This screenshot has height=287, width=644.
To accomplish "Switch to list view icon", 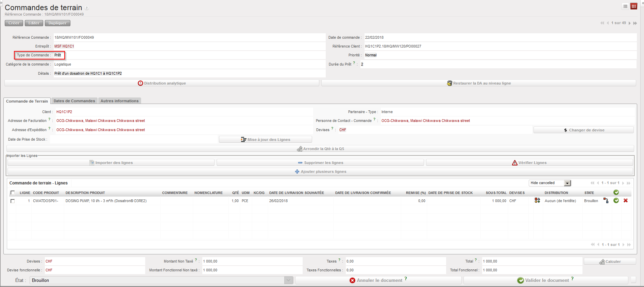I will point(625,6).
